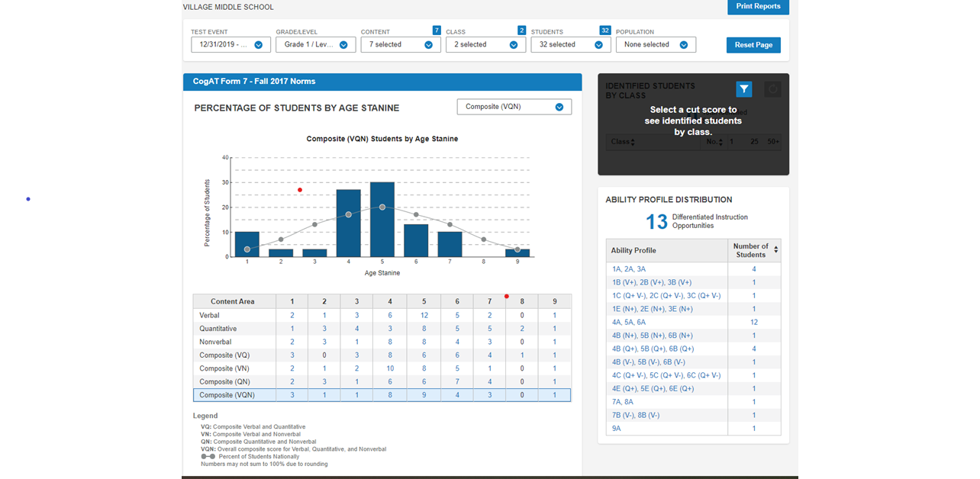980x479 pixels.
Task: Click the 1A, 2A, 3A ability profile
Action: [x=629, y=269]
